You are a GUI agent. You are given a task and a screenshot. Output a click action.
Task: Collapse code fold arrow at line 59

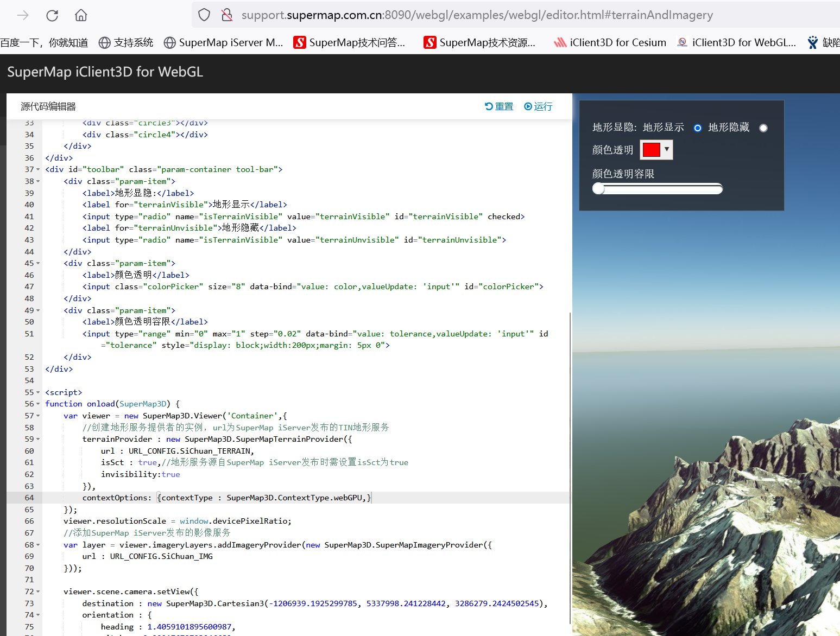(38, 439)
